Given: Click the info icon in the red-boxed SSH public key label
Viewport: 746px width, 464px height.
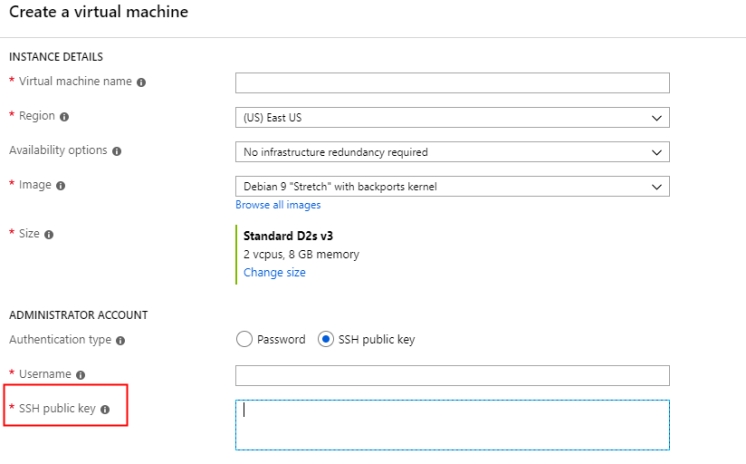Looking at the screenshot, I should 105,409.
